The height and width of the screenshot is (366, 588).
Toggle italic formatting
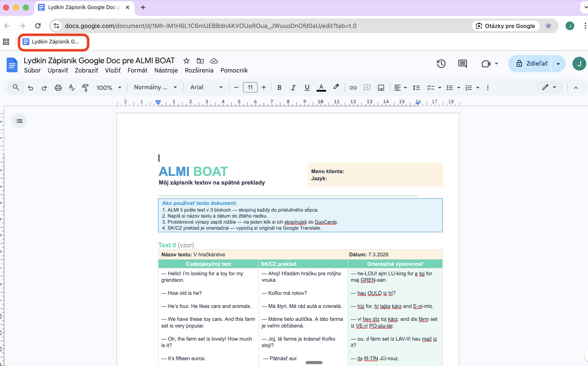coord(293,87)
